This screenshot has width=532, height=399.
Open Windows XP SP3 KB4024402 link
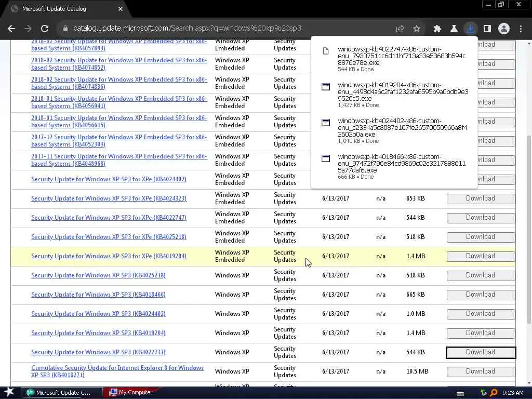click(x=98, y=314)
